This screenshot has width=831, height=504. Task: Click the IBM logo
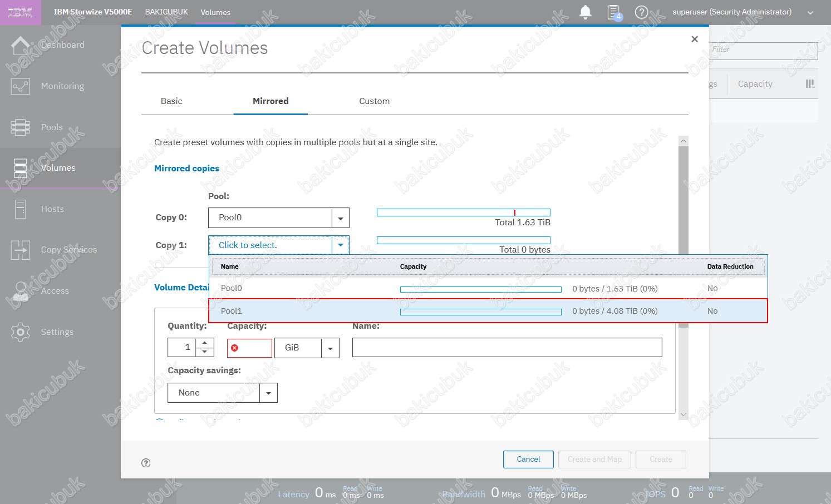21,12
